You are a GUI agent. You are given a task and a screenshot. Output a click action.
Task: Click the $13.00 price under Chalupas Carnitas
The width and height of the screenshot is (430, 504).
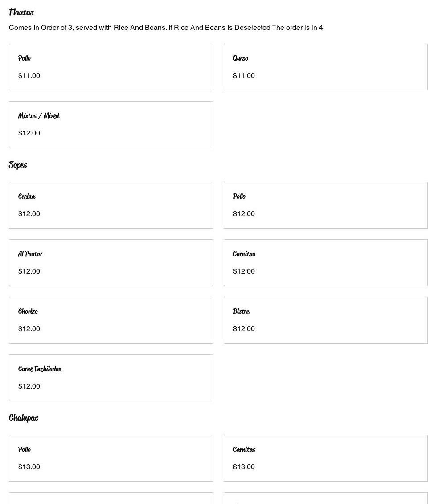(x=244, y=467)
